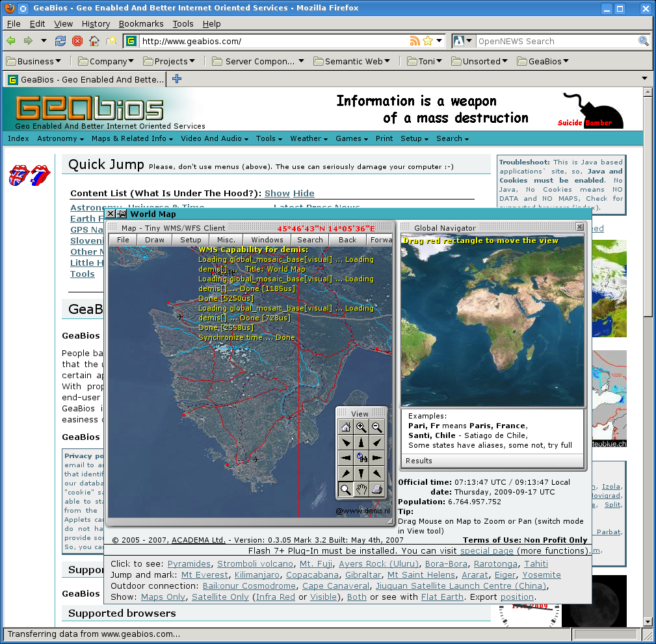Pan map right with the east arrow
Viewport: 656px width, 644px height.
376,458
